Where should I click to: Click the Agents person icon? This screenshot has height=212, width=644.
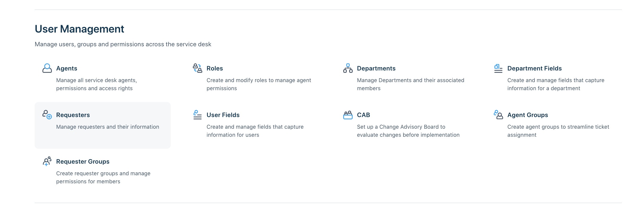47,68
